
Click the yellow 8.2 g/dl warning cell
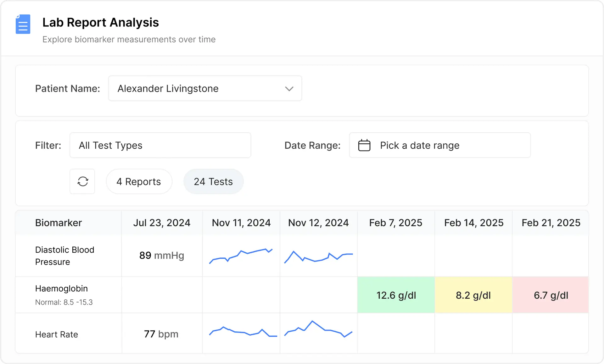pos(473,295)
